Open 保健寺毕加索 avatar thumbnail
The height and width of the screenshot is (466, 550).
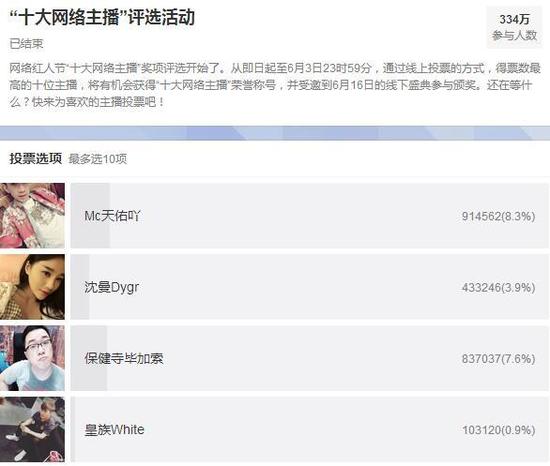[32, 358]
